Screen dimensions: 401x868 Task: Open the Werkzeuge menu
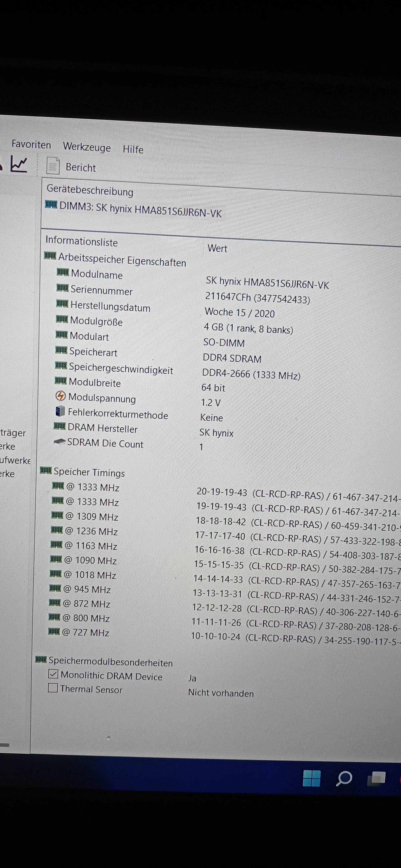coord(87,147)
